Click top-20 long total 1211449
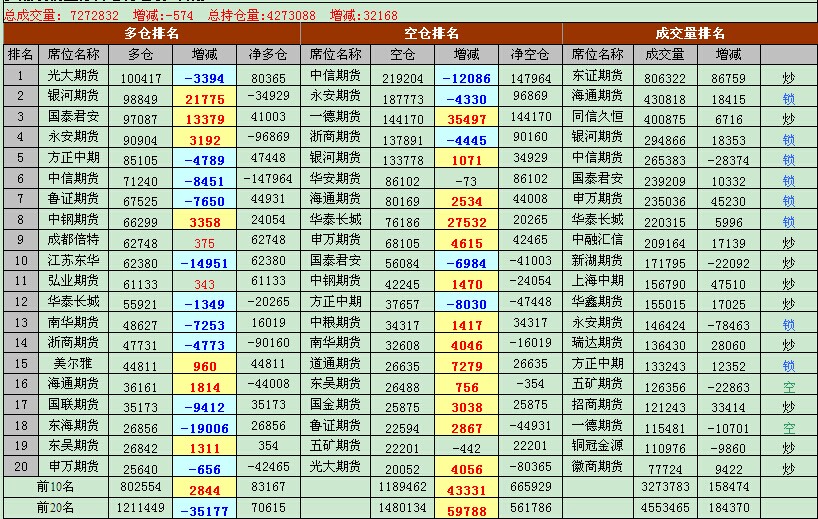Image resolution: width=818 pixels, height=519 pixels. pos(140,508)
